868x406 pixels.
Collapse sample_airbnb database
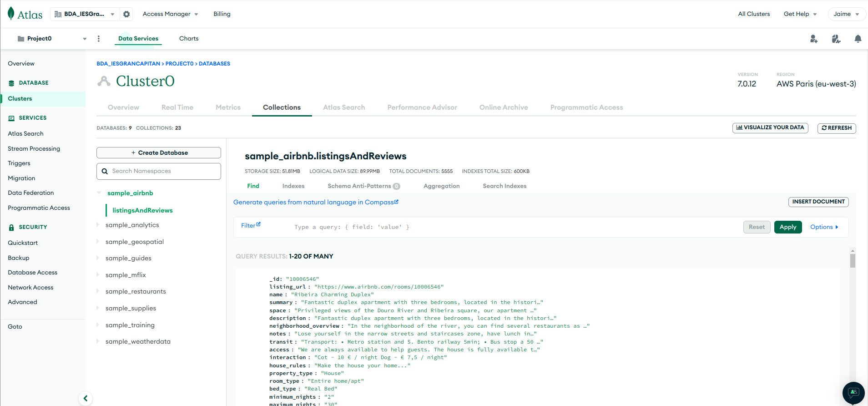[x=99, y=193]
